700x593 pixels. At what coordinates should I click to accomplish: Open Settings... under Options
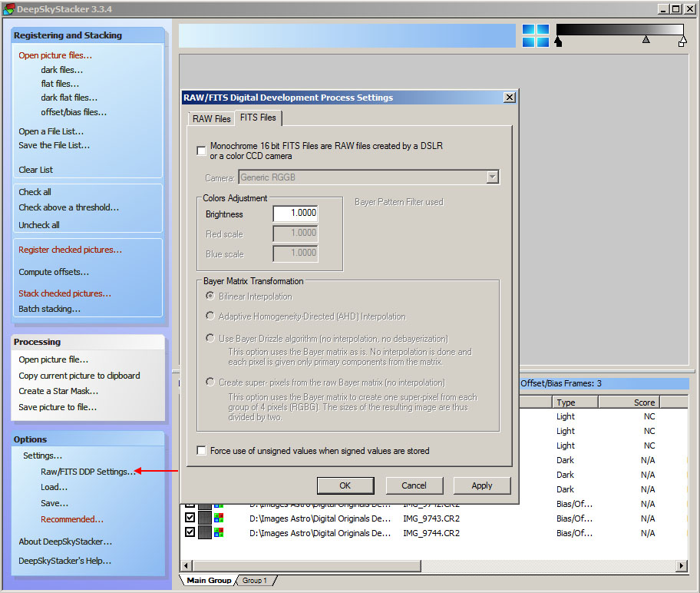pos(42,456)
